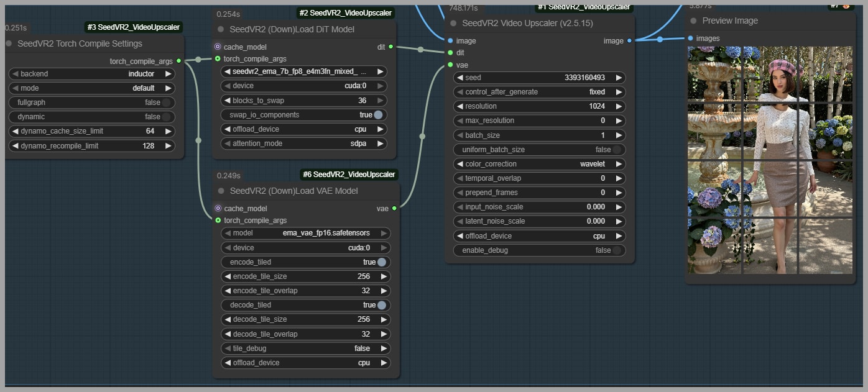
Task: Collapse the SeedVR2 Video Upscaler node dot
Action: click(x=453, y=24)
